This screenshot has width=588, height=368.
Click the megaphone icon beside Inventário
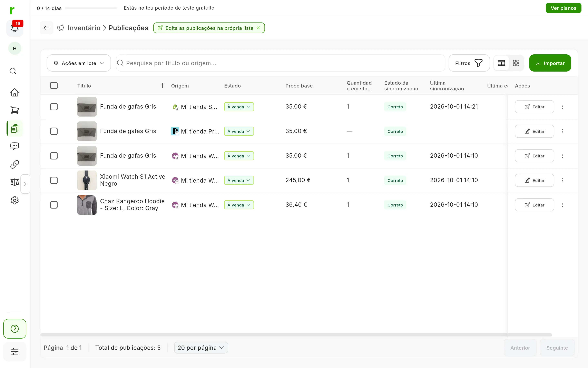coord(60,28)
